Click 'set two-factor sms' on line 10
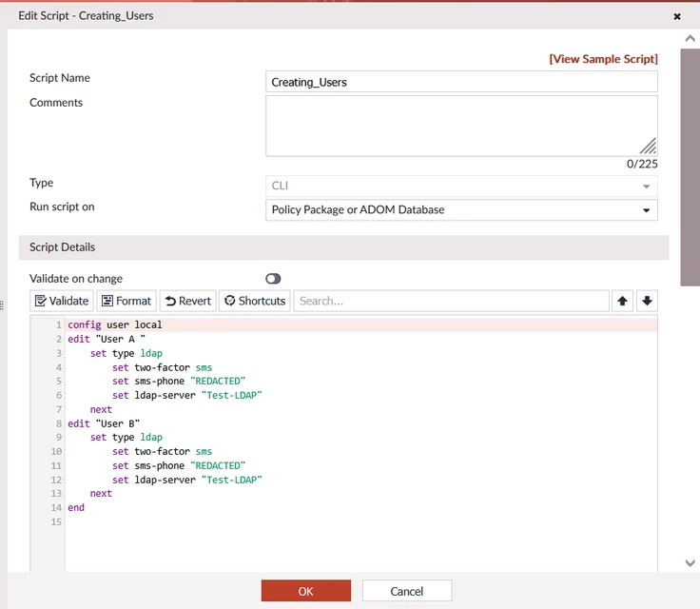The height and width of the screenshot is (609, 700). [x=162, y=452]
